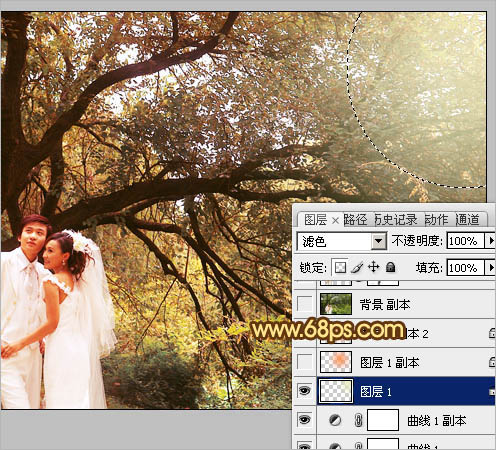Show the 背景 副本 layer
The width and height of the screenshot is (496, 450).
pyautogui.click(x=304, y=304)
